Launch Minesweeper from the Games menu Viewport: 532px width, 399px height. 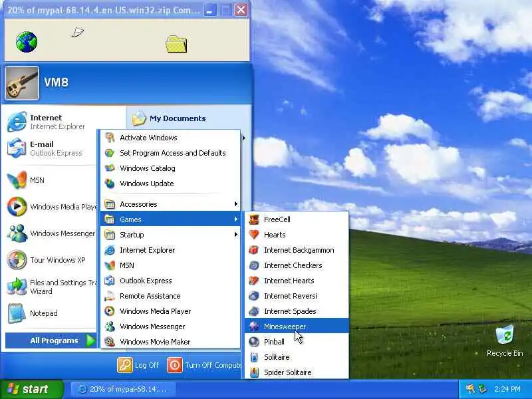point(297,326)
